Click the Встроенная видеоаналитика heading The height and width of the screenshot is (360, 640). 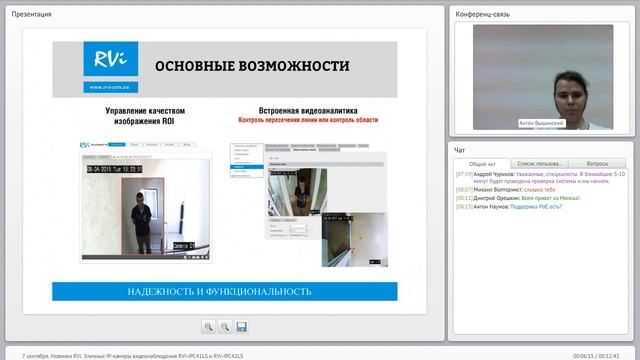click(x=308, y=111)
